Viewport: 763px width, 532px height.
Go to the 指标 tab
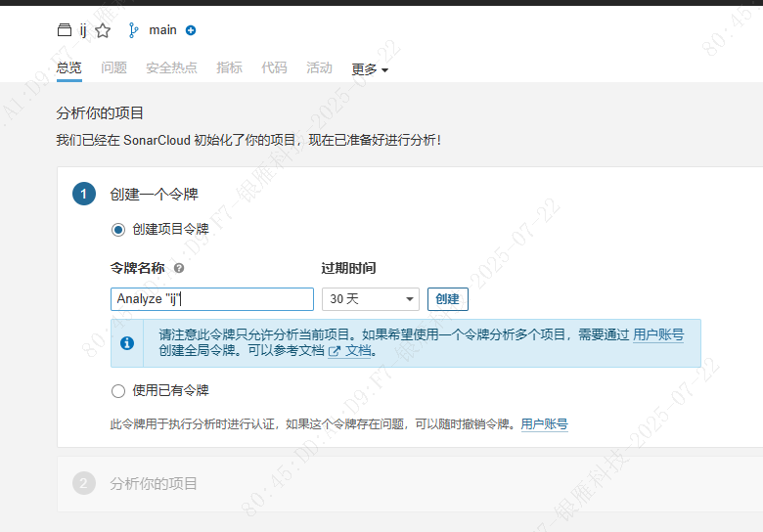[x=229, y=67]
